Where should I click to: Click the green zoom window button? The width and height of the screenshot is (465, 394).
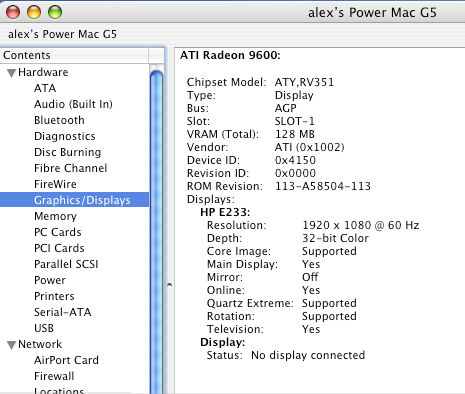55,12
